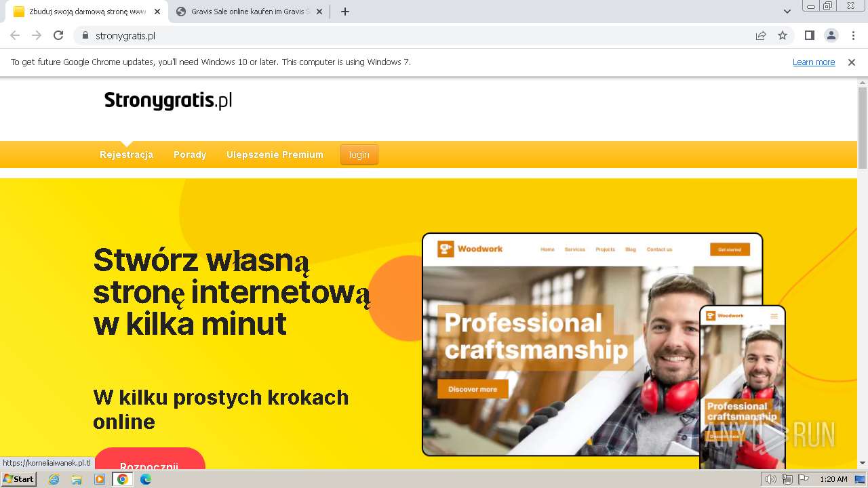Click the browser forward arrow
Viewport: 868px width, 488px height.
(37, 35)
